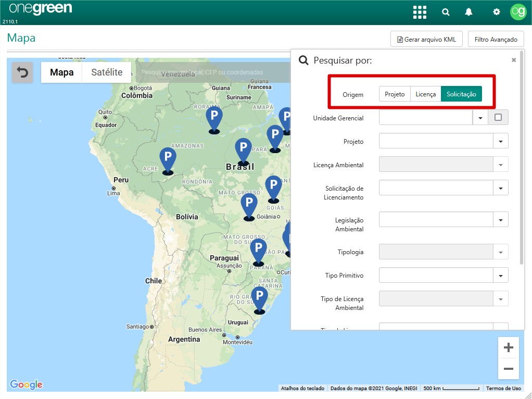Open the Tipologia dropdown
Image resolution: width=532 pixels, height=399 pixels.
coord(444,252)
